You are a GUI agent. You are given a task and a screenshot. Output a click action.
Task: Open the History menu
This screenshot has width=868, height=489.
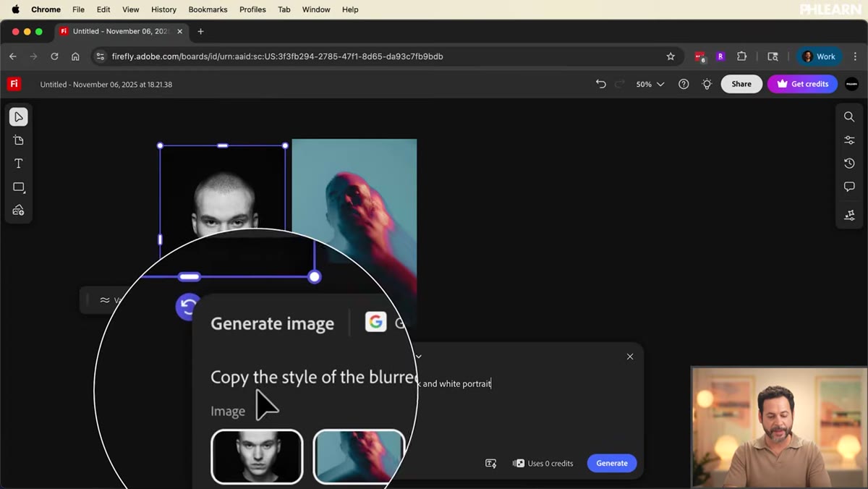coord(163,9)
